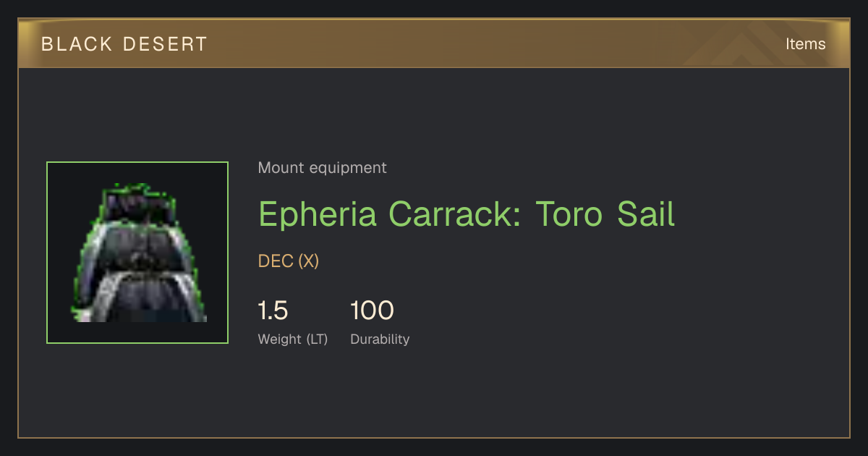Click the Weight (LT) label
This screenshot has width=868, height=456.
(293, 339)
